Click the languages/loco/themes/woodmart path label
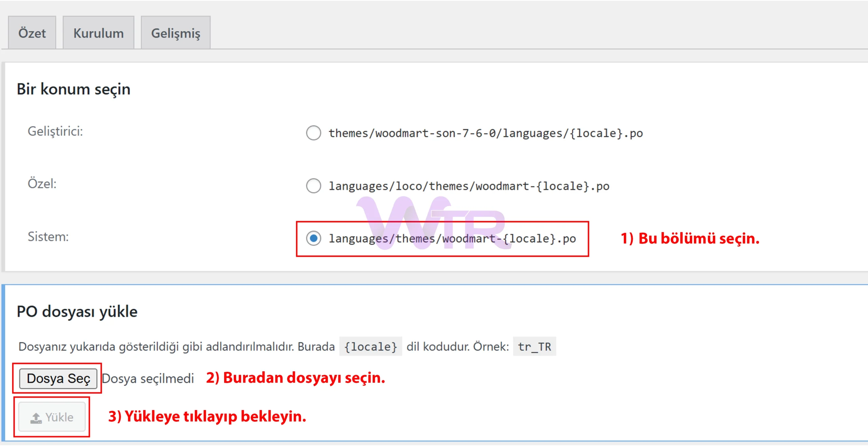The image size is (868, 446). [x=469, y=186]
